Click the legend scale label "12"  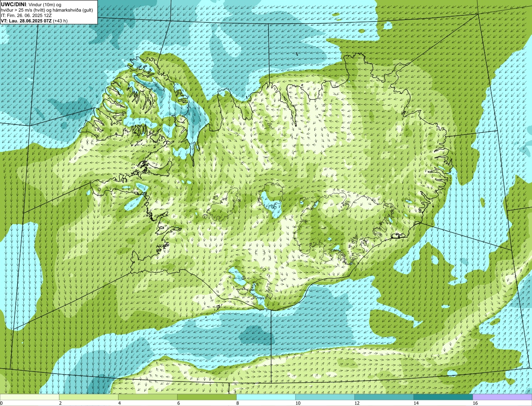click(x=357, y=403)
